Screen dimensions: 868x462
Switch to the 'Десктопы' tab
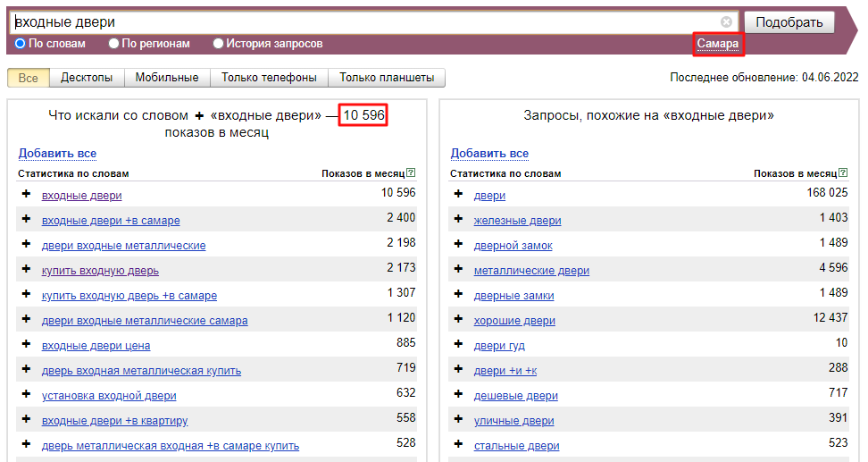click(87, 78)
